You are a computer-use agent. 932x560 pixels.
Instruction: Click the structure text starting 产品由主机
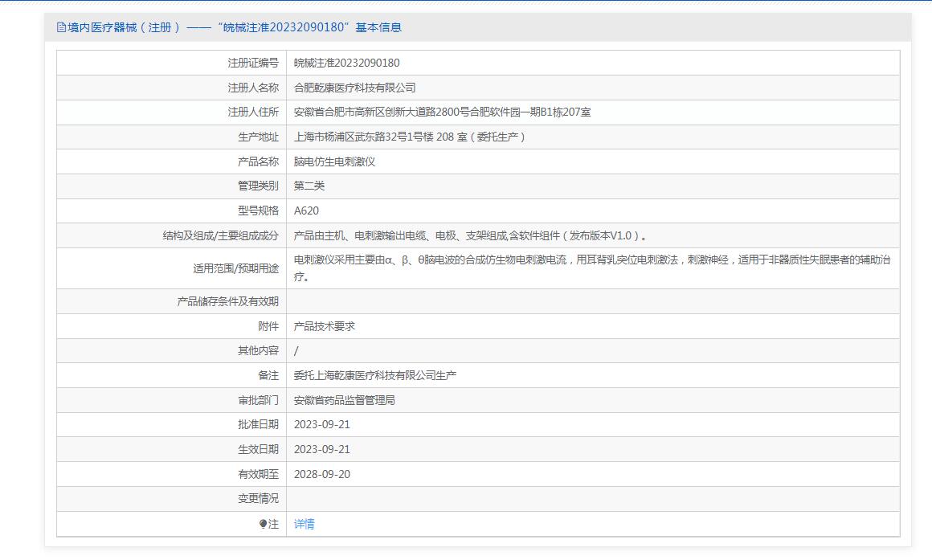(x=470, y=236)
